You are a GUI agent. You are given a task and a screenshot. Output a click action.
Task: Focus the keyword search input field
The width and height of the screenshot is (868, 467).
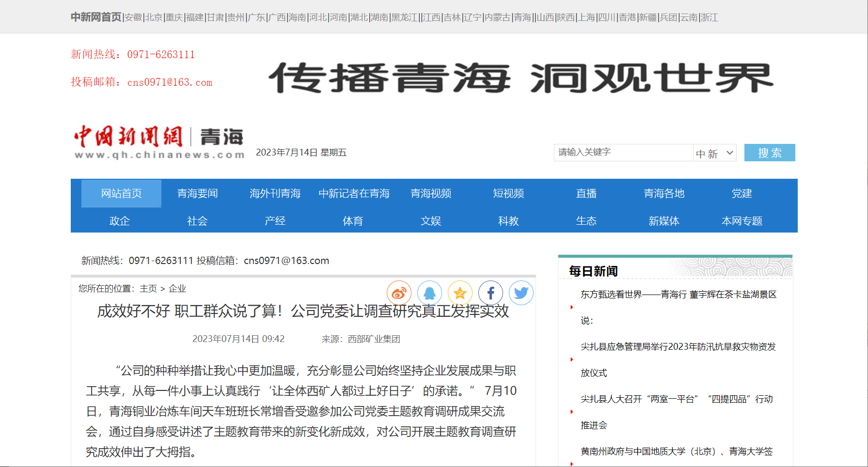pos(623,153)
